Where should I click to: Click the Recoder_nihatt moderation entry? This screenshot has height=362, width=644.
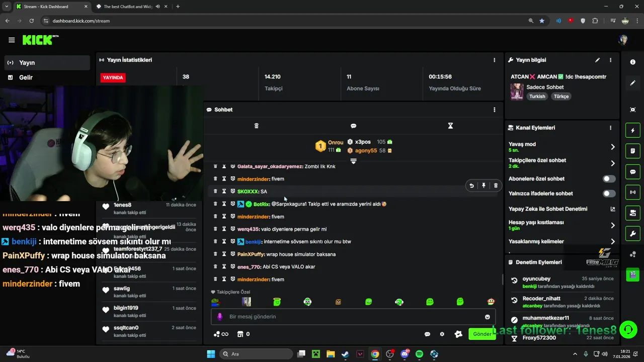561,302
